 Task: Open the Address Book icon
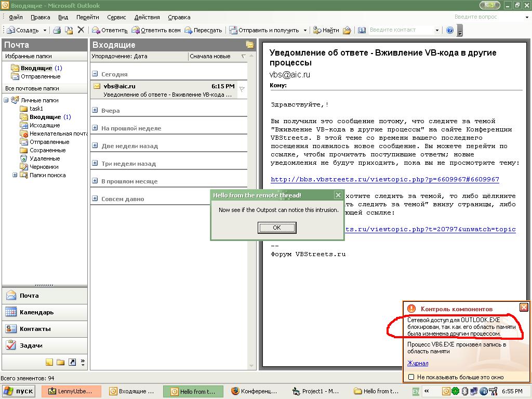[x=362, y=30]
